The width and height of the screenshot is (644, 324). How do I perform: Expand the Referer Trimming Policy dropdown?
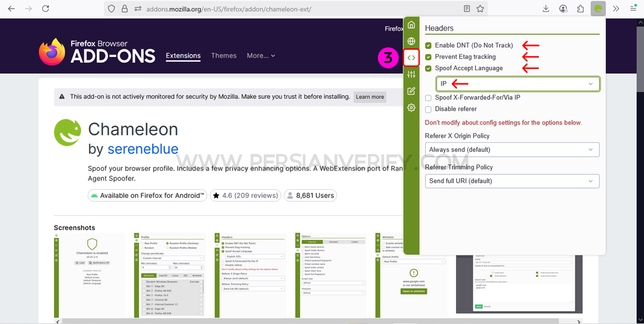(x=512, y=181)
